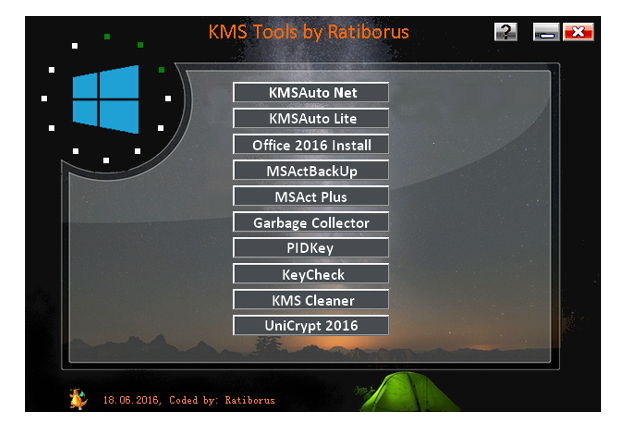The height and width of the screenshot is (432, 633).
Task: Open the MSActBackUp tool
Action: 311,170
